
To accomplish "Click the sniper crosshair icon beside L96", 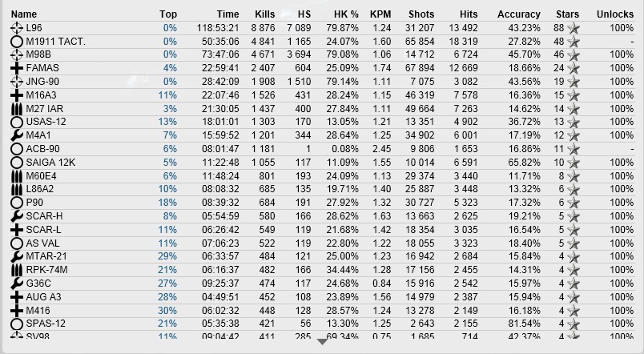I will point(17,28).
